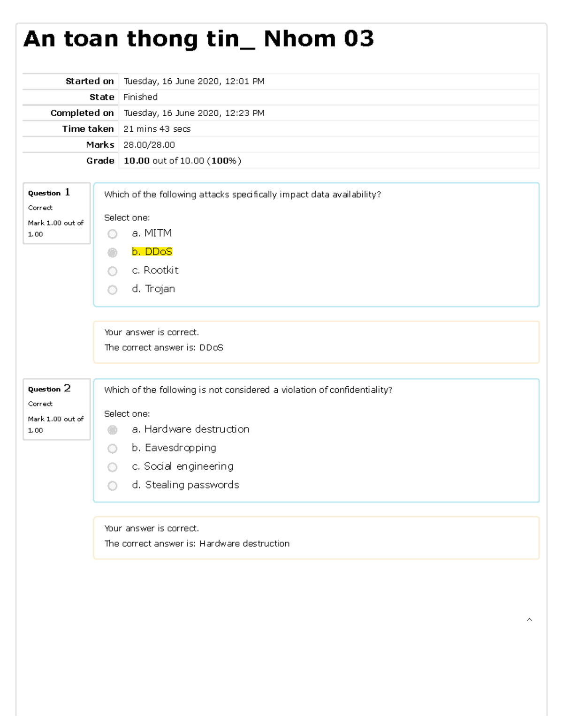Click the Grade 10.00 out of 10.00 row
The image size is (563, 728).
click(x=281, y=161)
